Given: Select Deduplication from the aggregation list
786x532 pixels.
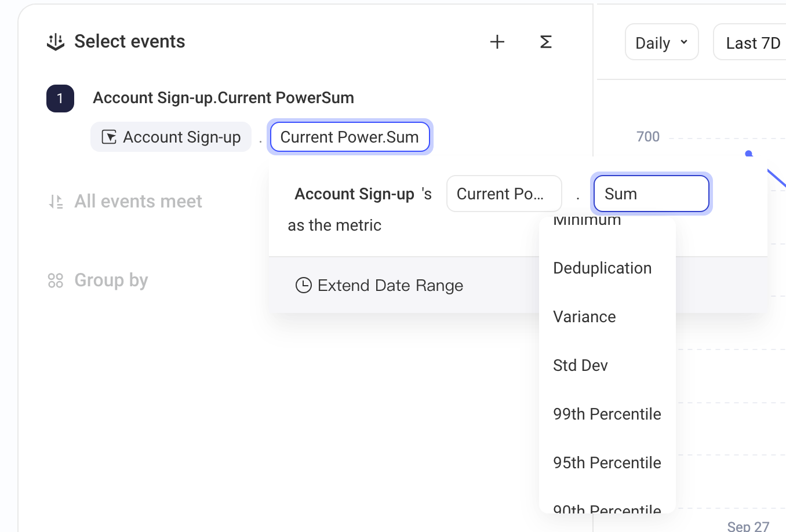Looking at the screenshot, I should 607,268.
